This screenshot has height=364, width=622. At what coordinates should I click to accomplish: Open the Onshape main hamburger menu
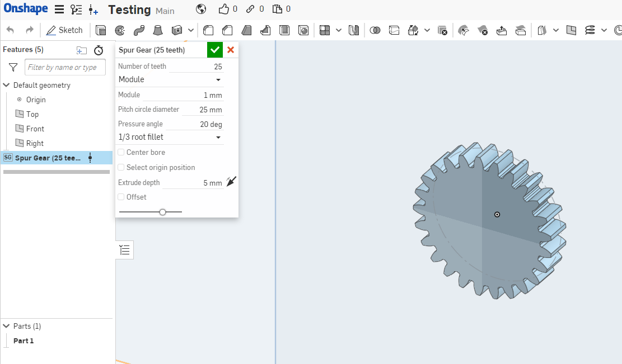[x=59, y=10]
